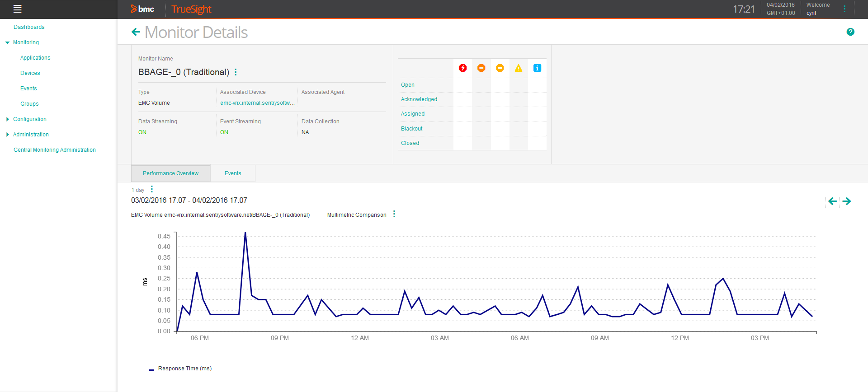Image resolution: width=868 pixels, height=392 pixels.
Task: Click the blue information severity icon
Action: (x=537, y=68)
